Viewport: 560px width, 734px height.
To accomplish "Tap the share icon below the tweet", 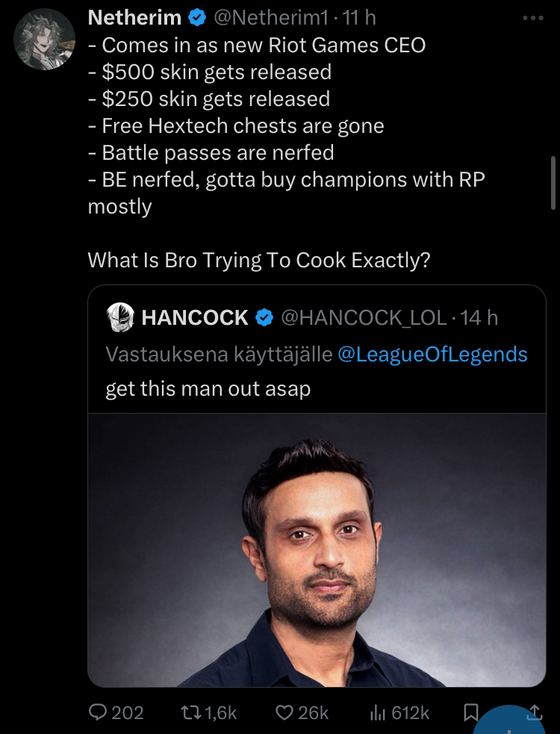I will click(x=535, y=712).
